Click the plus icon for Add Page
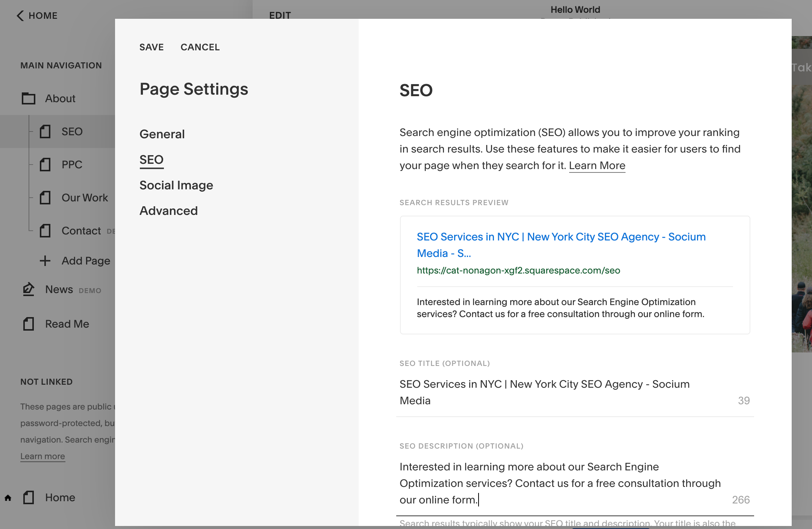 [45, 261]
